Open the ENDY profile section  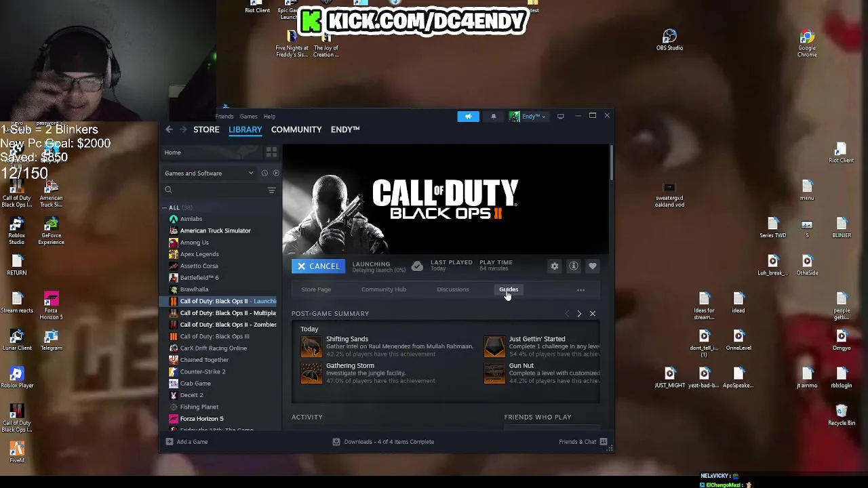345,129
